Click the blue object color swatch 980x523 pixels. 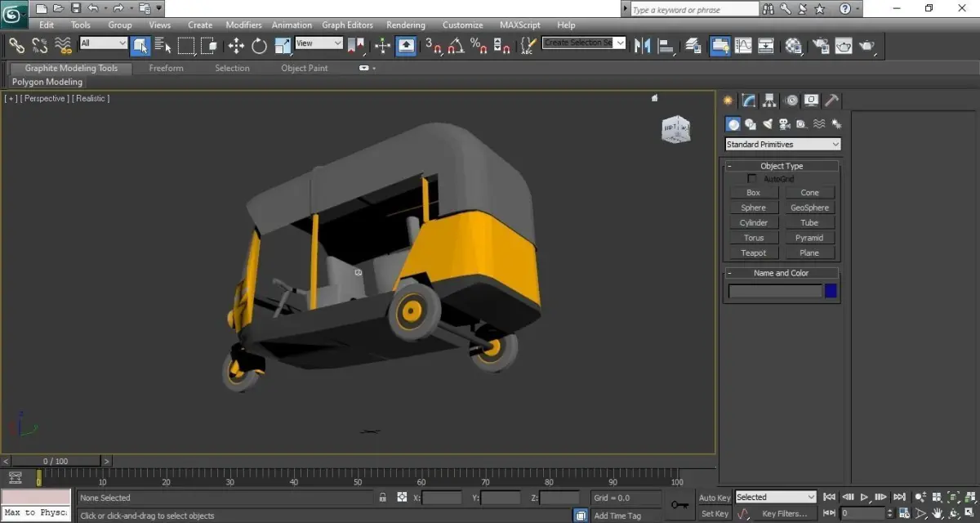[x=831, y=291]
